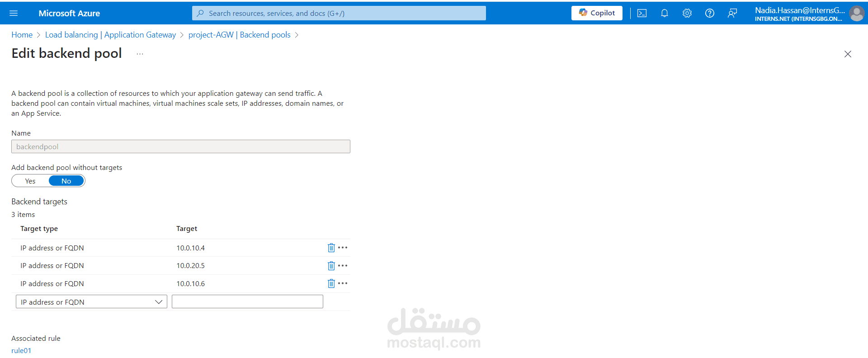Open more options for target 10.0.20.5

[343, 266]
